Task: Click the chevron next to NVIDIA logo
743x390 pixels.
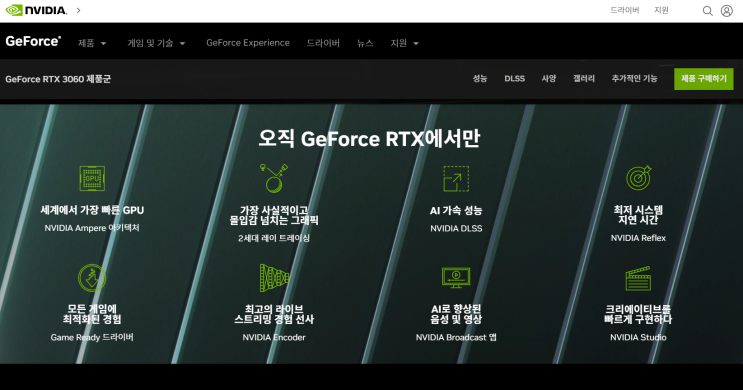Action: coord(79,10)
